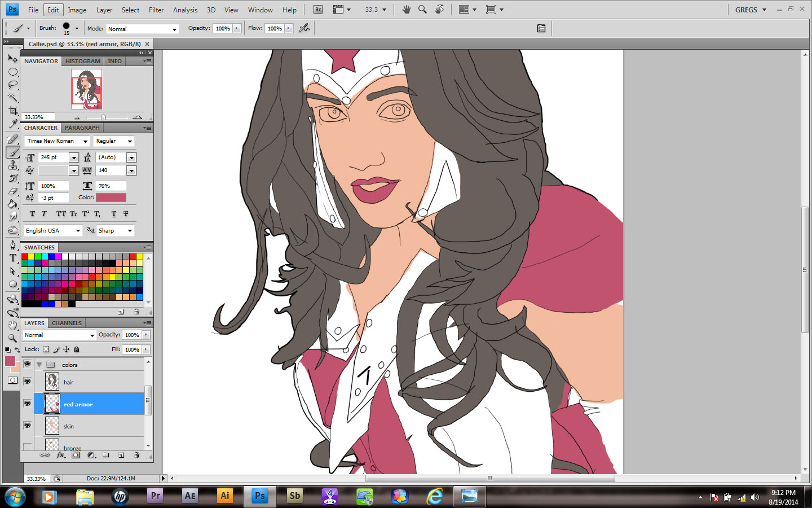This screenshot has width=812, height=508.
Task: Click the Character text color swatch
Action: (111, 198)
